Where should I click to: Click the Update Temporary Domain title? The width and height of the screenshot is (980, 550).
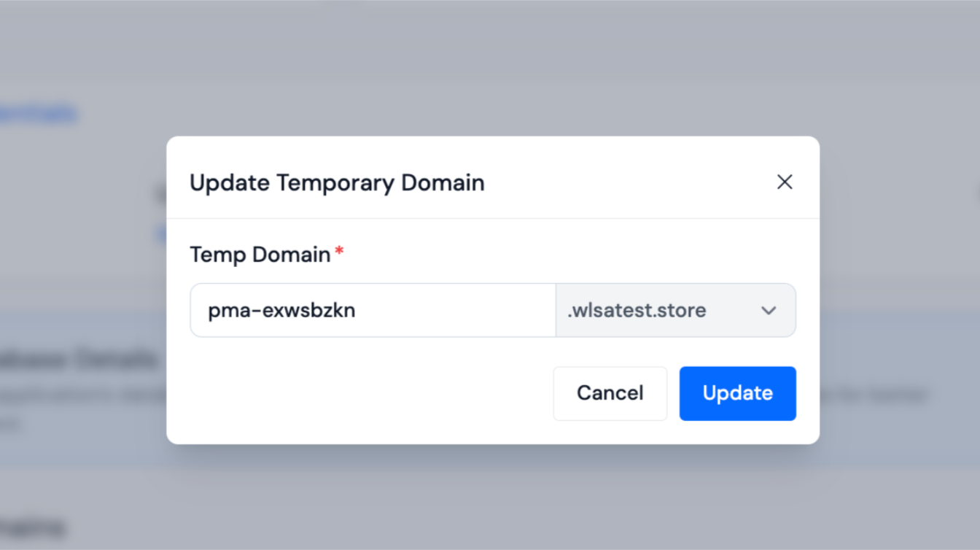(337, 182)
